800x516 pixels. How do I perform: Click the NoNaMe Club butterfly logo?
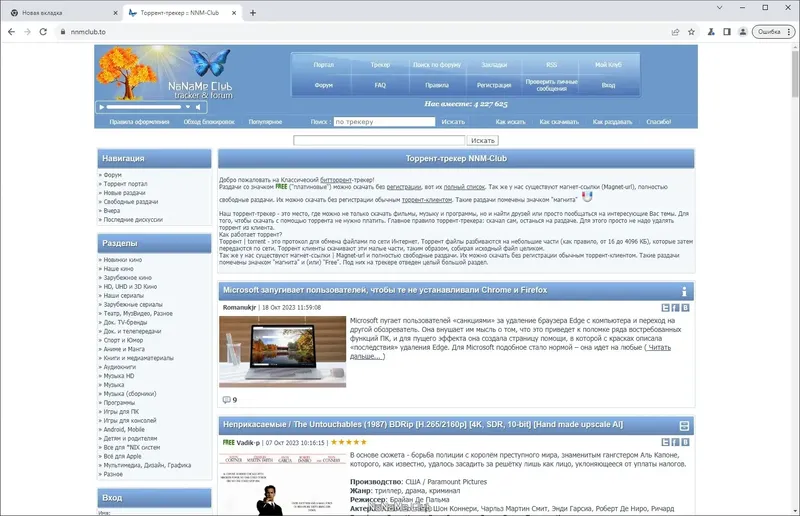(x=209, y=61)
